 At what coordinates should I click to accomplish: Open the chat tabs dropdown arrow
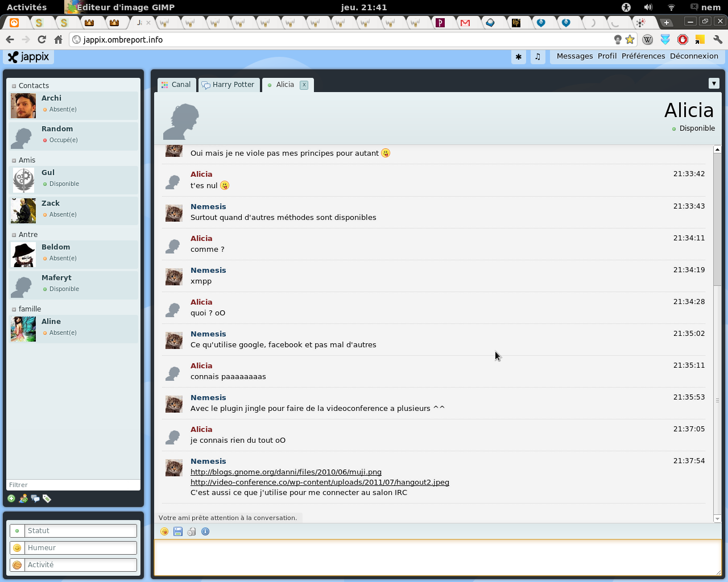(714, 84)
